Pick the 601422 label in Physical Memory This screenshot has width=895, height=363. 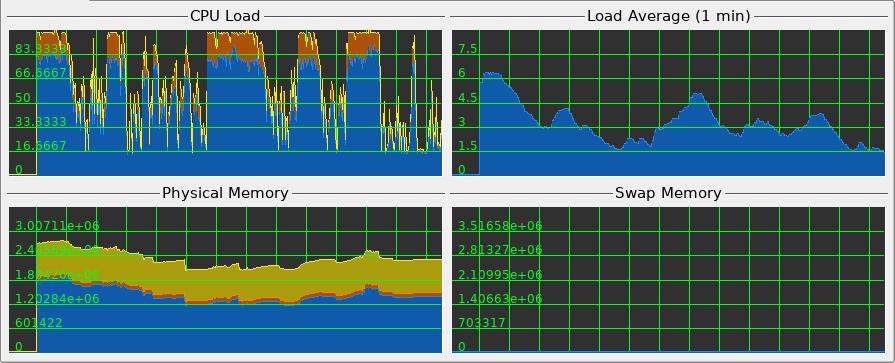[39, 322]
